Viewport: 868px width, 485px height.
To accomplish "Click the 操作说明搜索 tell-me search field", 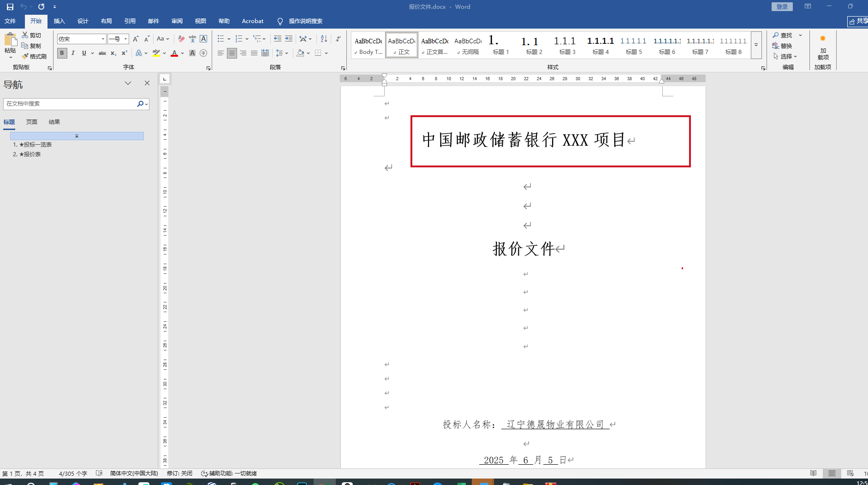I will (x=305, y=21).
